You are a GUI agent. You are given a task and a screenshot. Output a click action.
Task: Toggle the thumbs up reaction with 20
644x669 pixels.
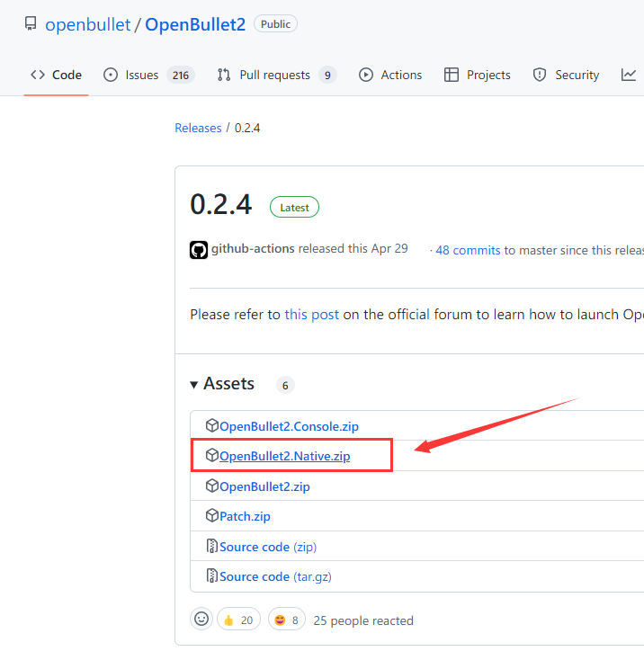pos(238,620)
